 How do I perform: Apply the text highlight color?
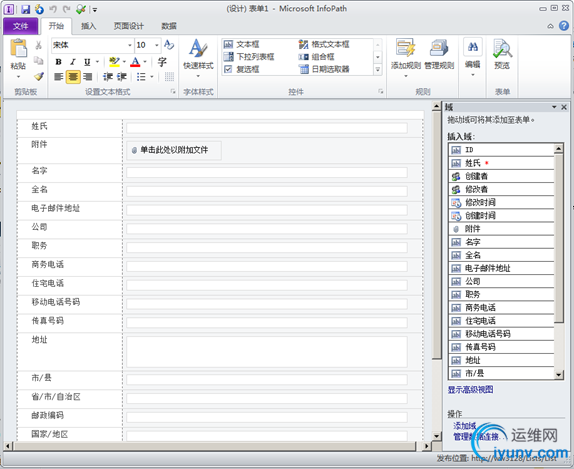point(114,62)
